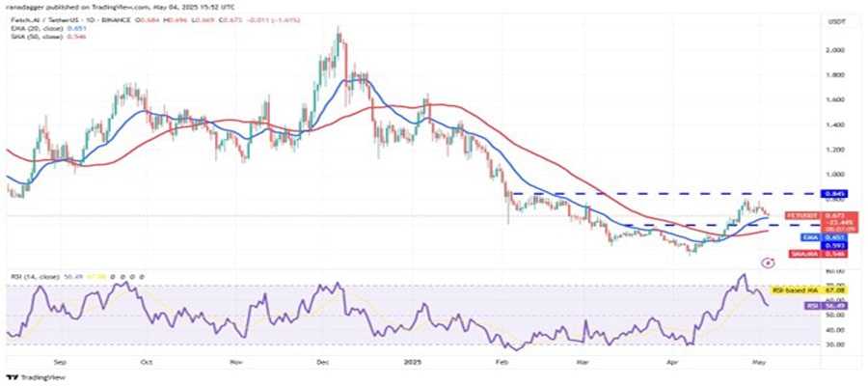Click the purple RSI 56.49 label
This screenshot has height=386, width=868.
[x=825, y=305]
